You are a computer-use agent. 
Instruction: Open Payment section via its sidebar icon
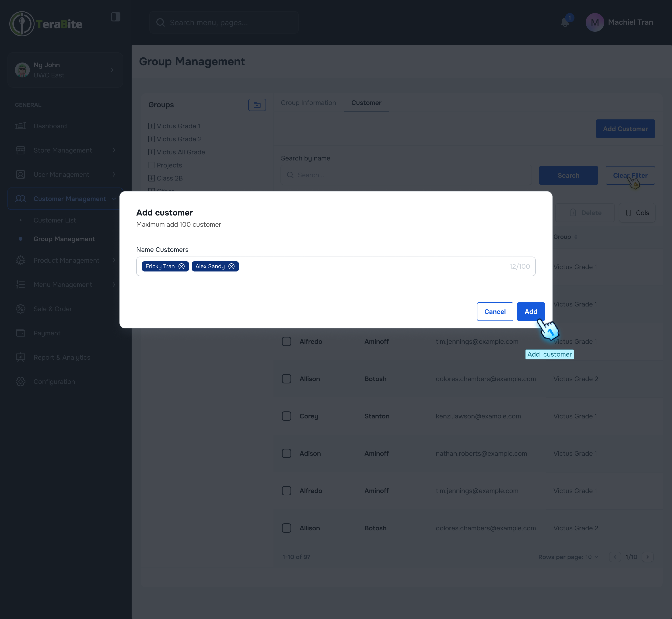pos(21,333)
